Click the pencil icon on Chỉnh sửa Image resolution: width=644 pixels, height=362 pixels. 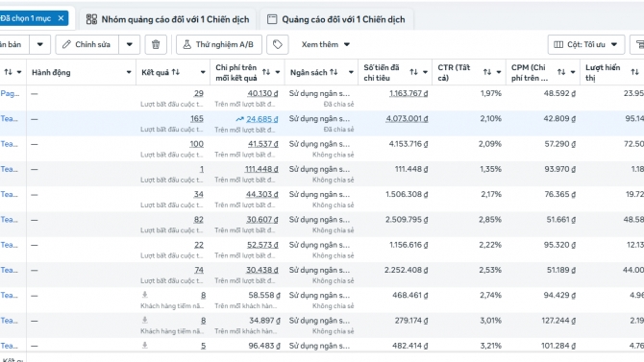(x=66, y=44)
